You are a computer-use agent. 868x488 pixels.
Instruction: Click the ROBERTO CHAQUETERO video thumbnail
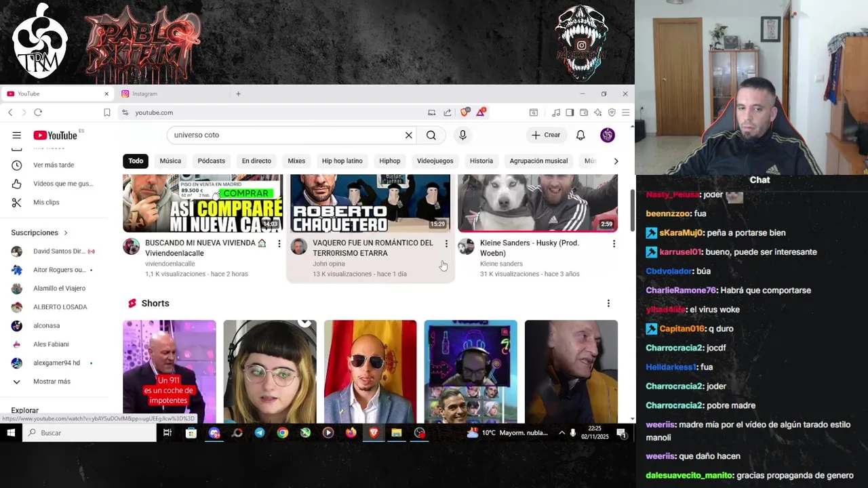[x=370, y=203]
